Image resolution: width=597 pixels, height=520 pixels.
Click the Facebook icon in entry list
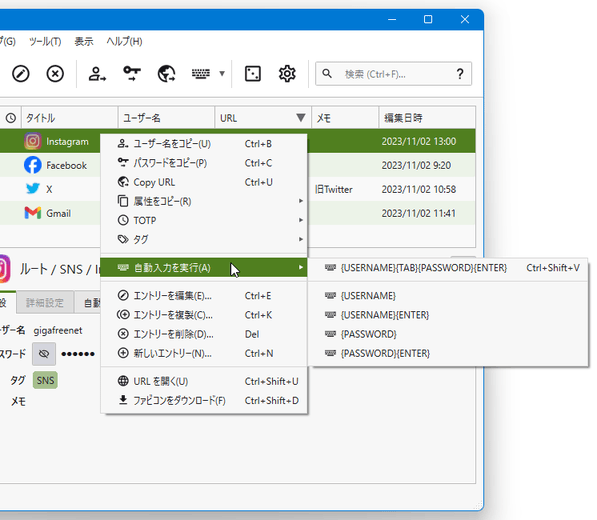(33, 165)
